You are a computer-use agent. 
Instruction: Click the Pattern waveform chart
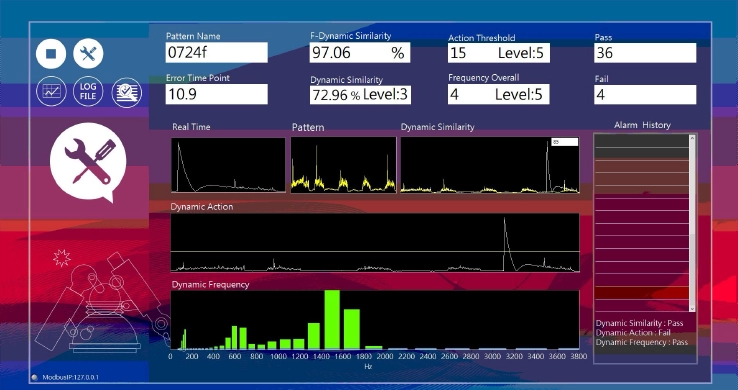point(344,165)
